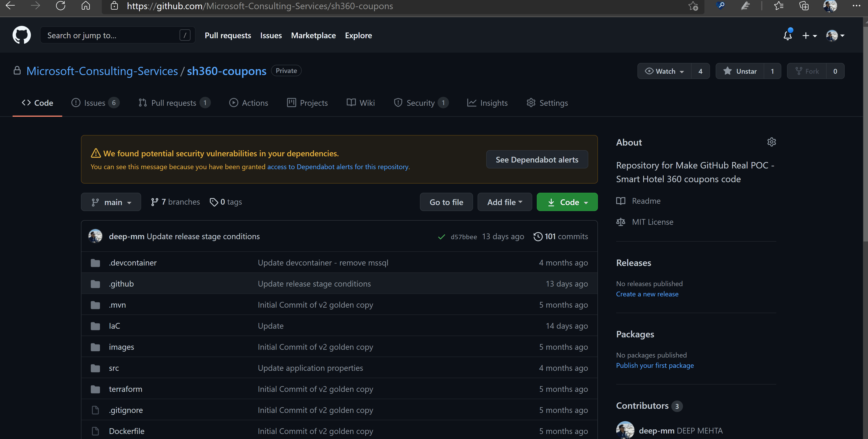Image resolution: width=868 pixels, height=439 pixels.
Task: Open the Actions tab
Action: coord(249,103)
